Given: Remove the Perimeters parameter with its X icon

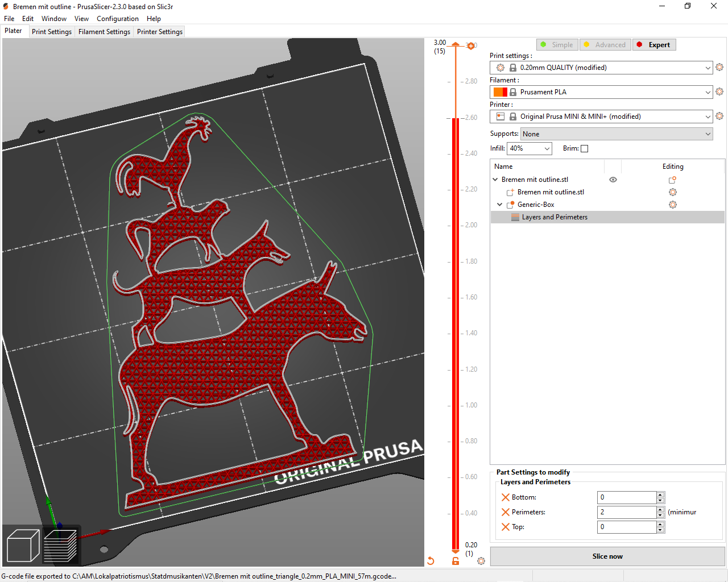Looking at the screenshot, I should coord(506,512).
